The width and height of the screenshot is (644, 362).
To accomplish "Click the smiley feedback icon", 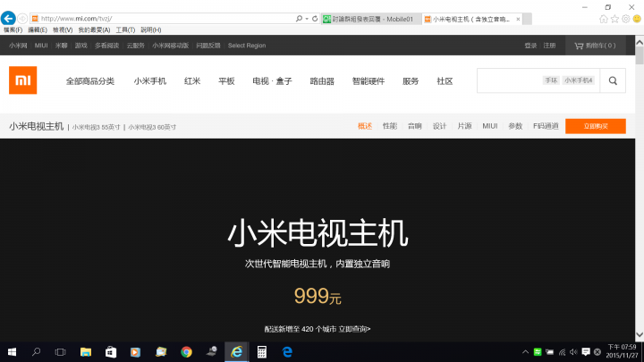I will [637, 19].
